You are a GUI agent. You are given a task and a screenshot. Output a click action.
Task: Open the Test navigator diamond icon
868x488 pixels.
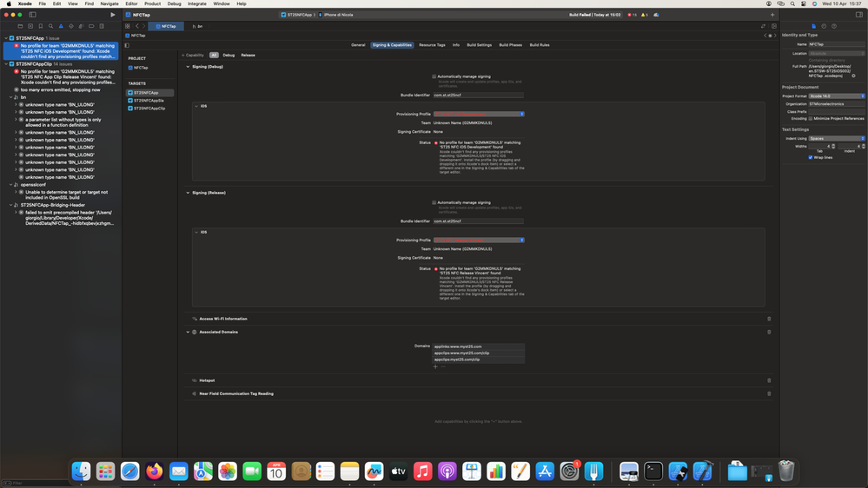pyautogui.click(x=71, y=26)
